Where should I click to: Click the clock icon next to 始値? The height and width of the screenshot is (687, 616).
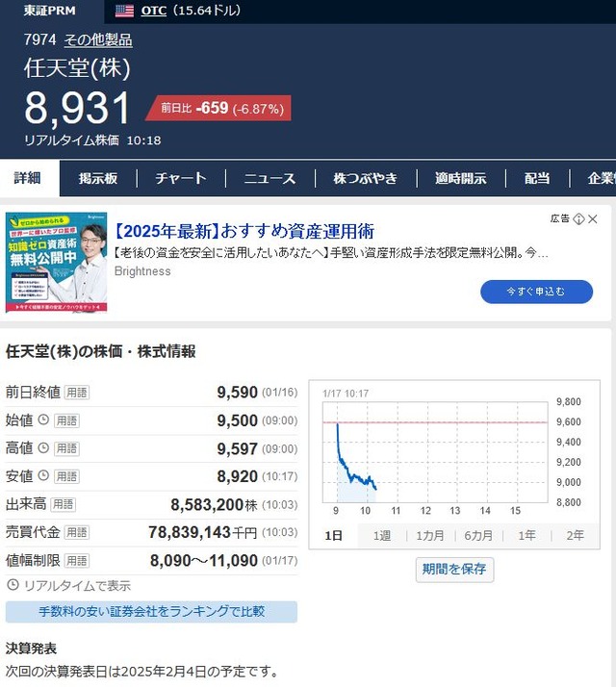43,420
